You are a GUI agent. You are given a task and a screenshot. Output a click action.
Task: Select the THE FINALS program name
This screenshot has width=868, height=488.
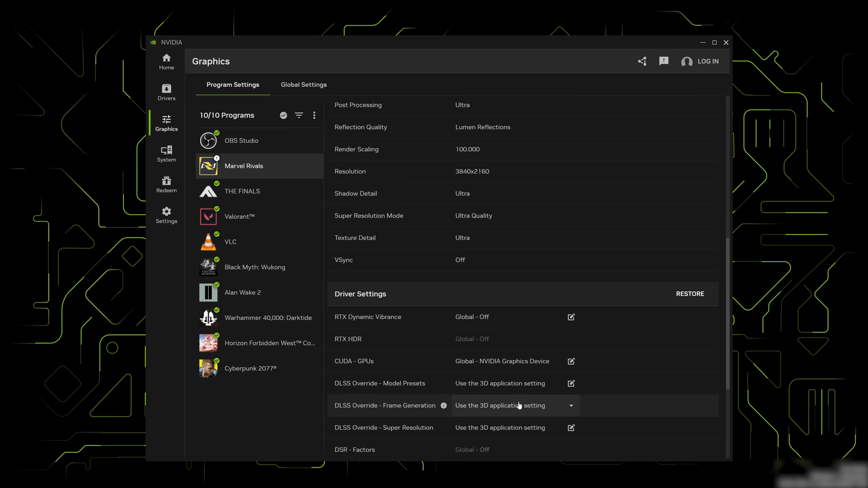click(242, 191)
